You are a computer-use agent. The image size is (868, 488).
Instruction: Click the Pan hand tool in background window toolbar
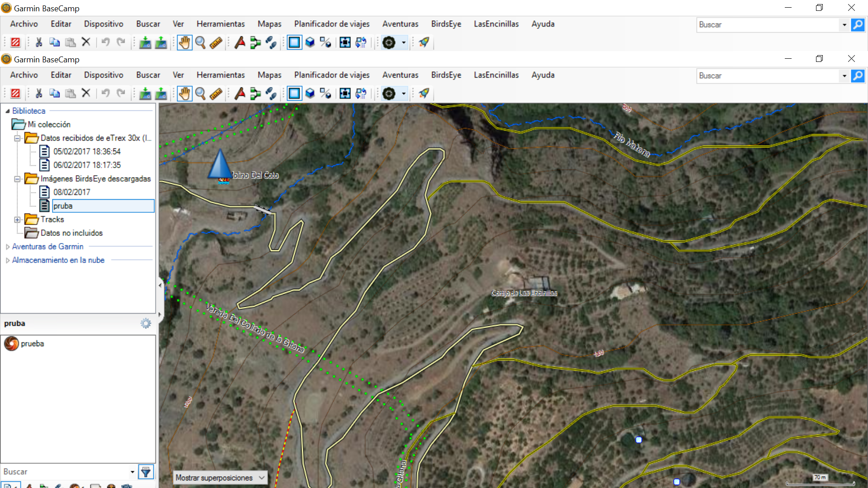(184, 42)
